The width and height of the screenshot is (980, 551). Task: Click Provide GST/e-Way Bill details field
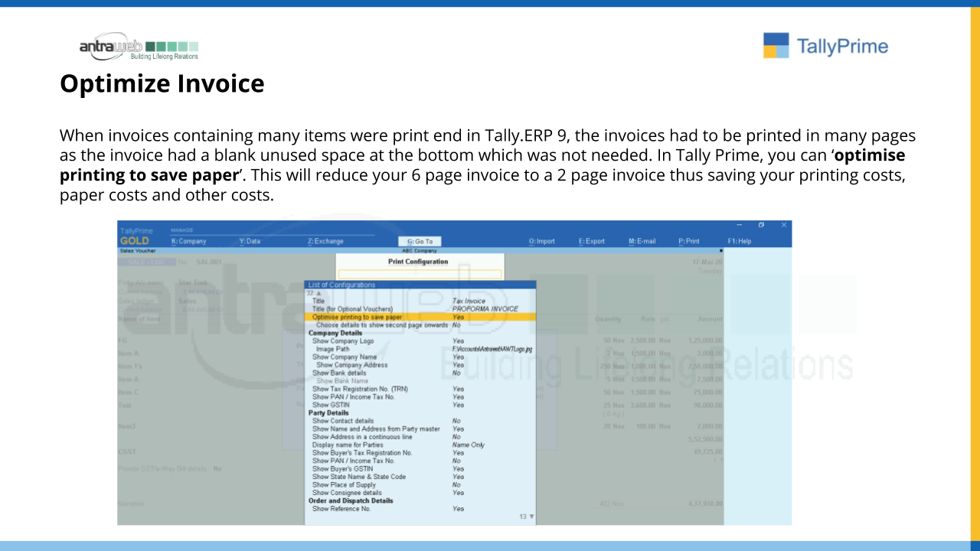(170, 468)
